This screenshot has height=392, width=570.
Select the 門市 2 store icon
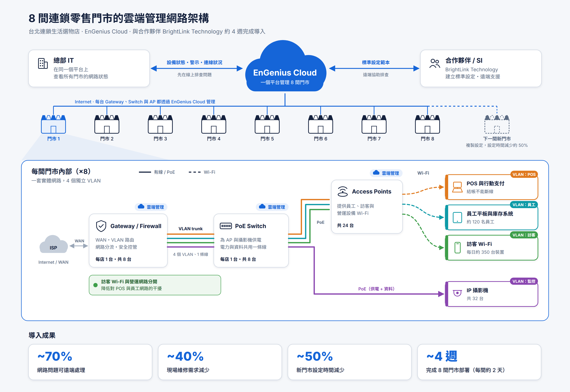(107, 124)
